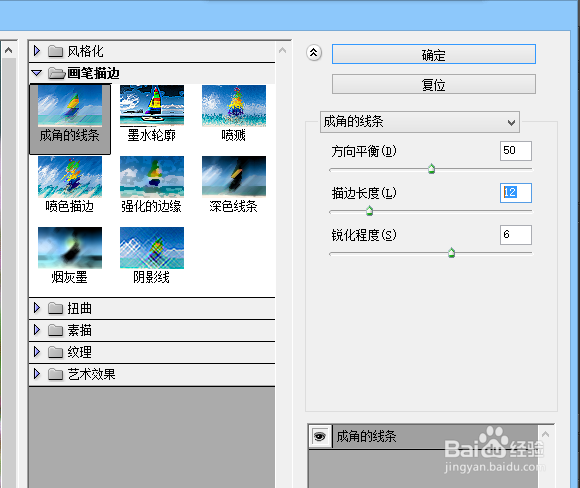Screen dimensions: 580x488
Task: Click the 复位 button
Action: coord(434,84)
